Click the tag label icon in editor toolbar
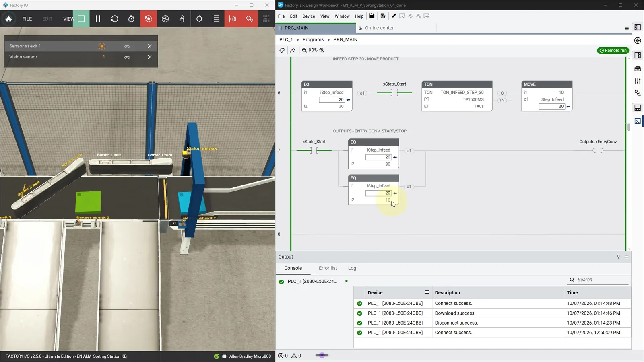The width and height of the screenshot is (644, 362). tap(282, 50)
